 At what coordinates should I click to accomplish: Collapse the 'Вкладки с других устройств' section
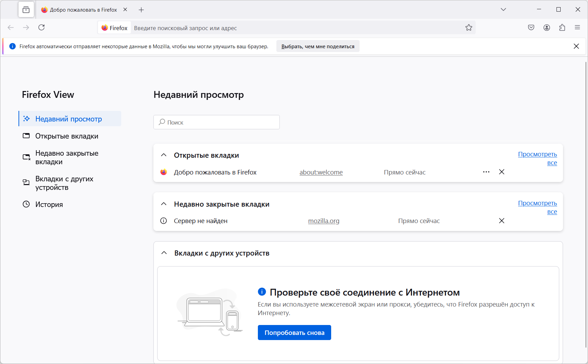(x=164, y=253)
